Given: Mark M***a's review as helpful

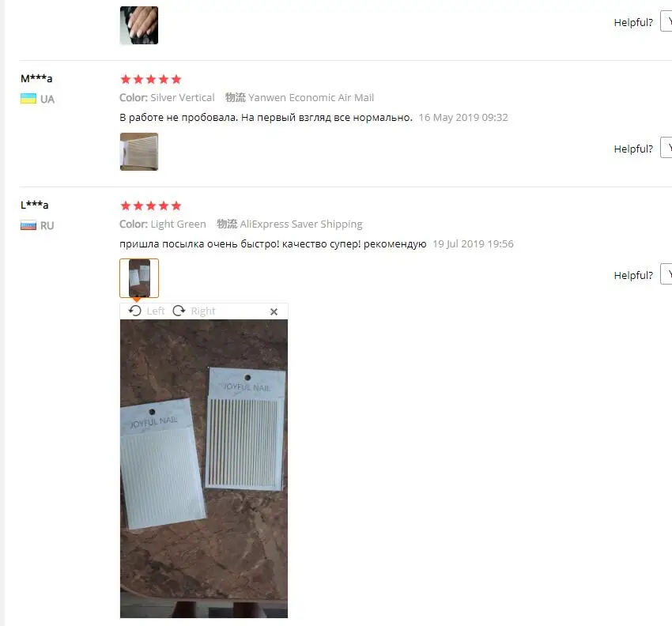Looking at the screenshot, I should pyautogui.click(x=666, y=148).
